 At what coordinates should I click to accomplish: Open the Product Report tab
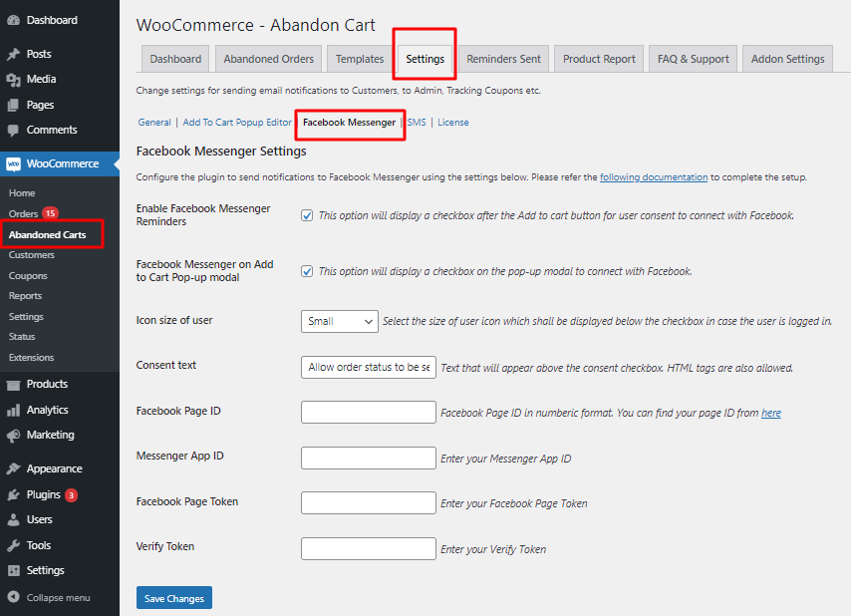coord(599,59)
